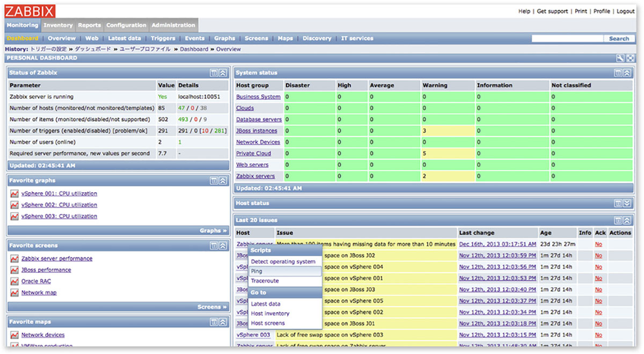Collapse the Favorite graphs widget
Screen dimensions: 644x354
point(223,181)
